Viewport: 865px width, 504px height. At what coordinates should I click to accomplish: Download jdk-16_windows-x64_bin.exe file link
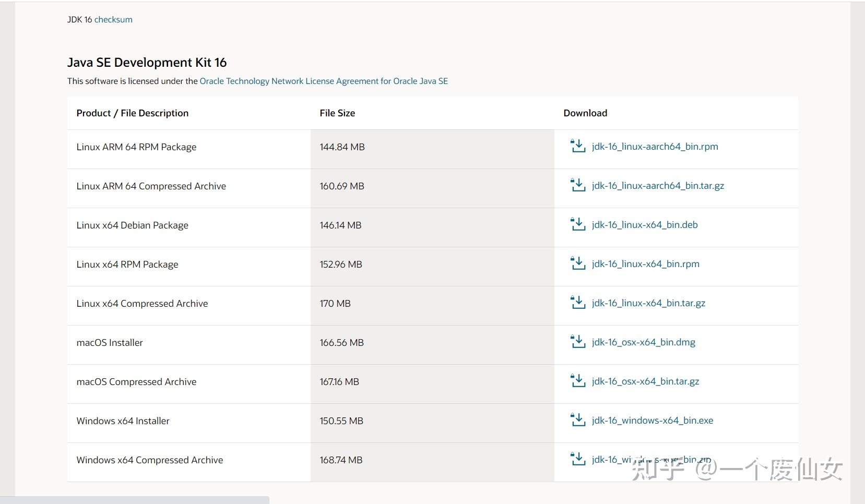653,421
